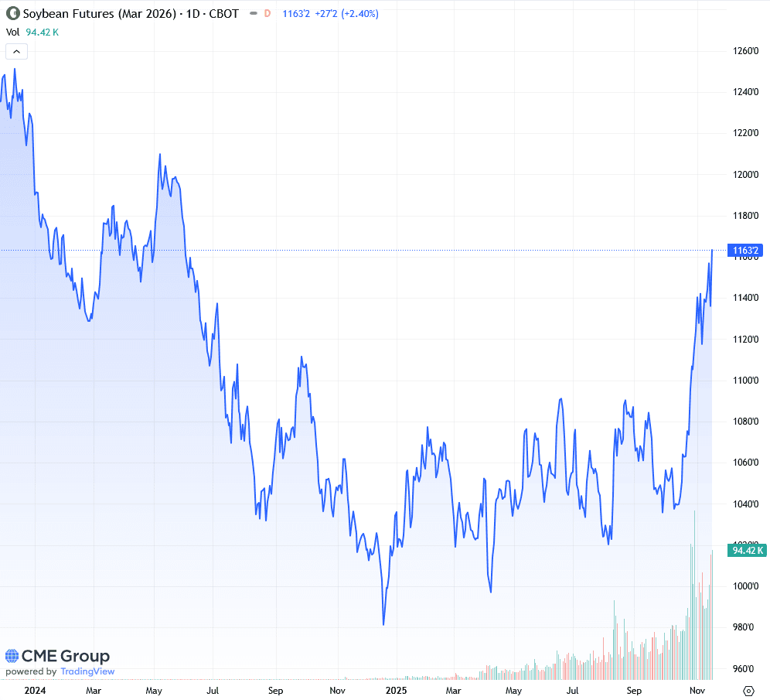Click the 960'0 price axis label

(745, 668)
